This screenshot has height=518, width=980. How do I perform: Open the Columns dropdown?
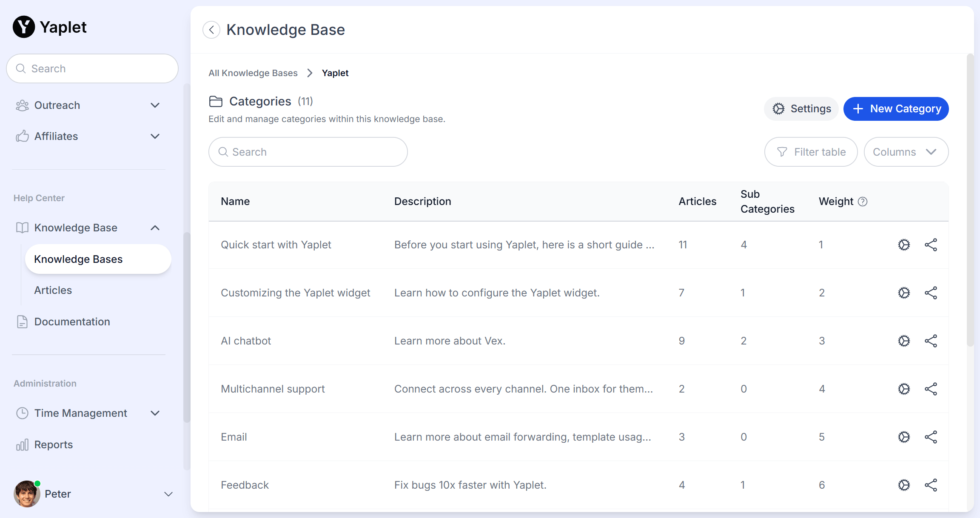906,152
